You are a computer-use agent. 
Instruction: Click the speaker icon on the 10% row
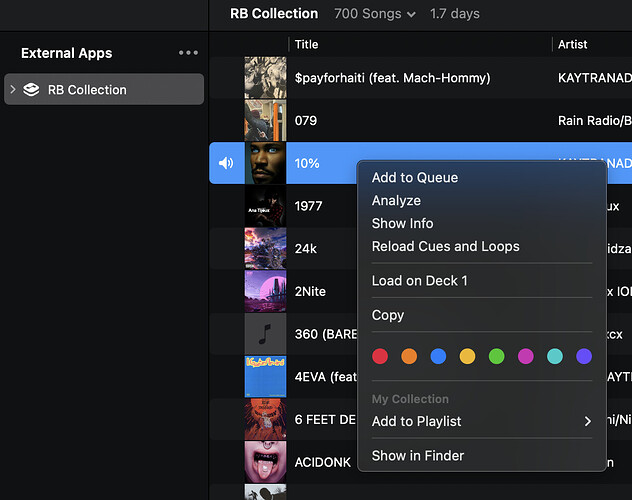[x=226, y=163]
